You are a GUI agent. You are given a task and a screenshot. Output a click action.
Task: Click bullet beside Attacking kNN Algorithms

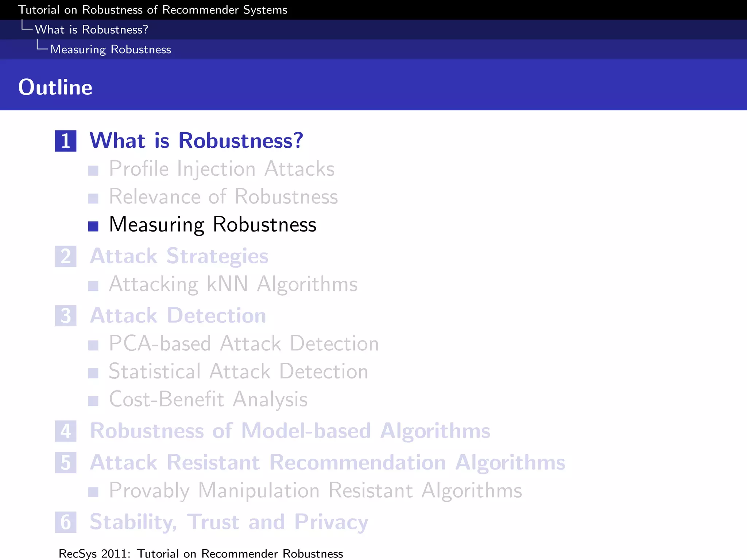[x=93, y=286]
